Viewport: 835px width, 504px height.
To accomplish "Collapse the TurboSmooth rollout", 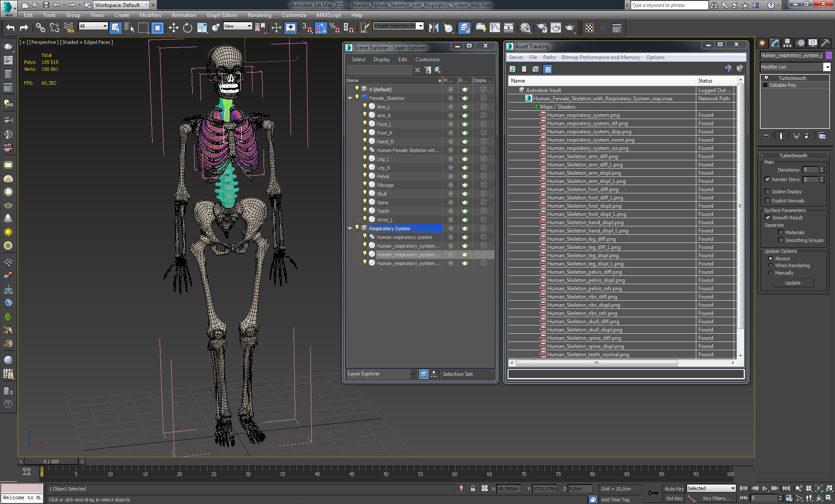I will tap(793, 156).
